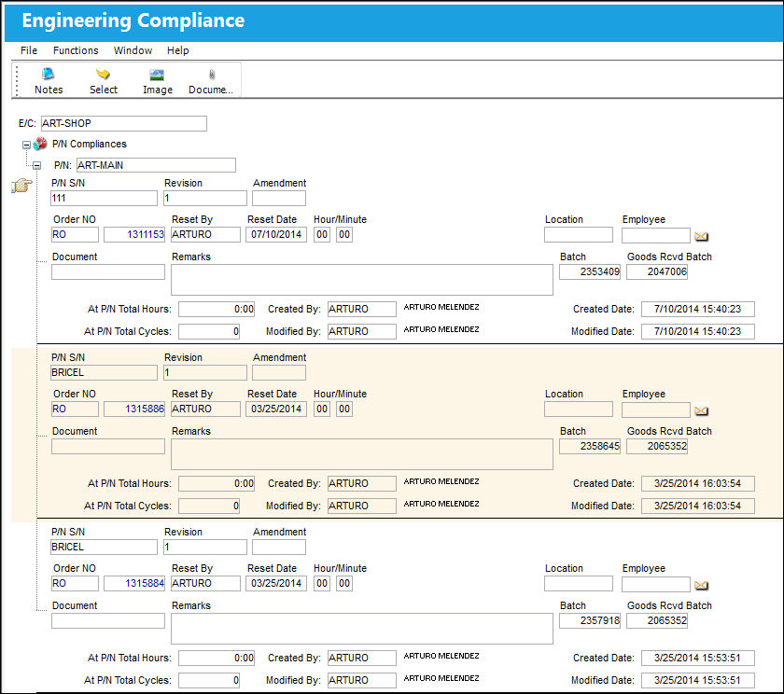Click the E/C field containing ART-SHOP
784x694 pixels.
(x=123, y=123)
